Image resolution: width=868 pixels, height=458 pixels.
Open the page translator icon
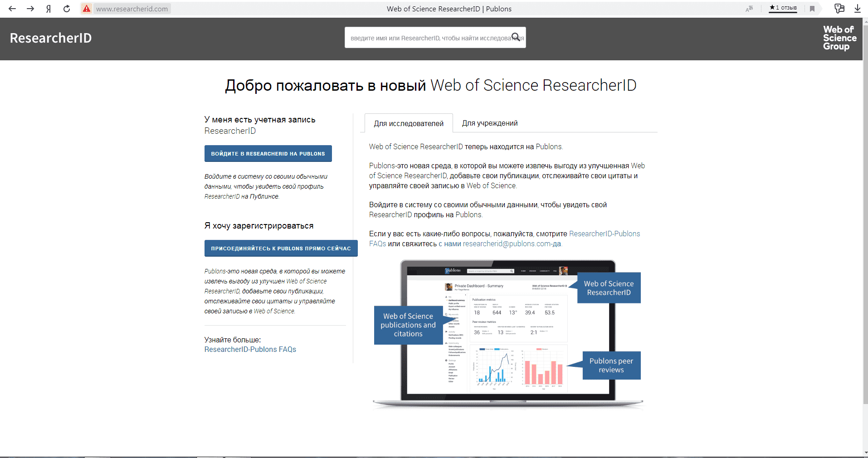pyautogui.click(x=749, y=8)
